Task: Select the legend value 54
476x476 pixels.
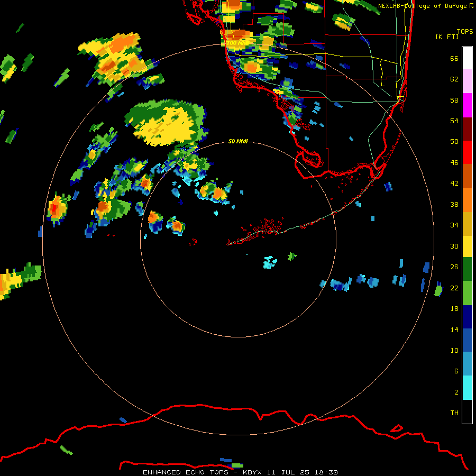Action: 454,121
